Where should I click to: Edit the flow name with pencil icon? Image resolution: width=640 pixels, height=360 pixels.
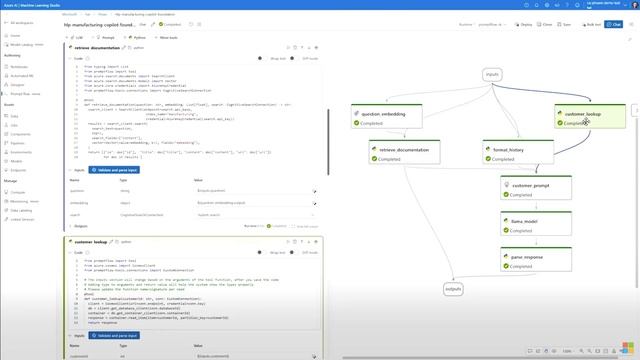[x=153, y=24]
